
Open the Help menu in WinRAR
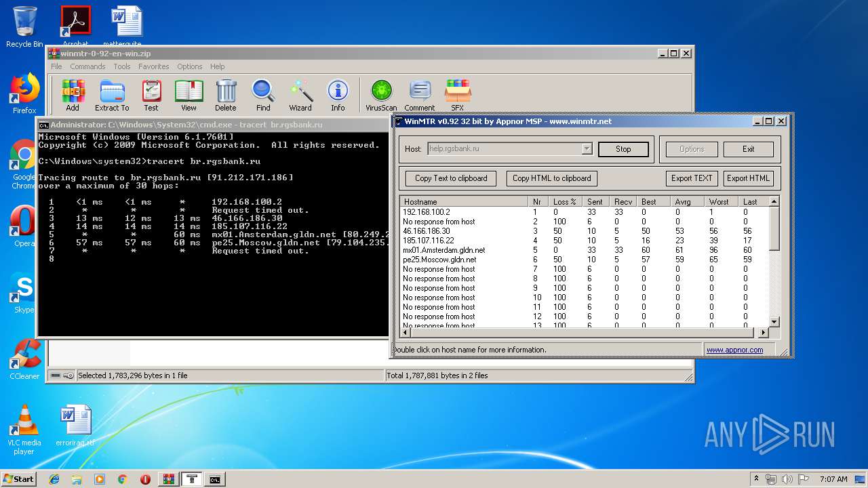coord(217,66)
